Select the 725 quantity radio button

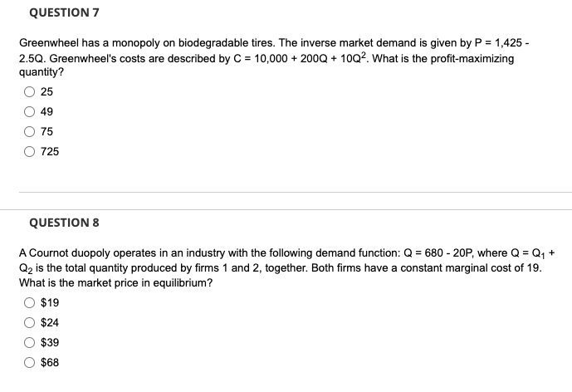pos(30,151)
